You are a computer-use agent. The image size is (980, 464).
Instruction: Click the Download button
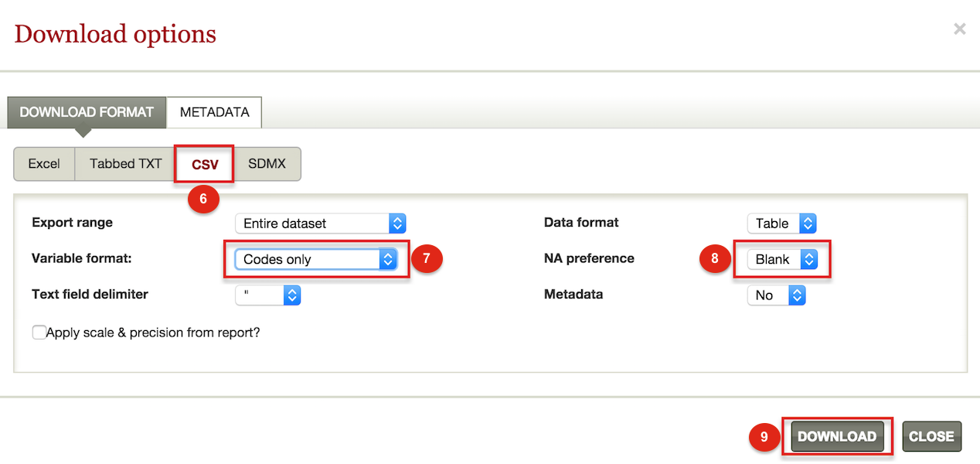point(837,437)
